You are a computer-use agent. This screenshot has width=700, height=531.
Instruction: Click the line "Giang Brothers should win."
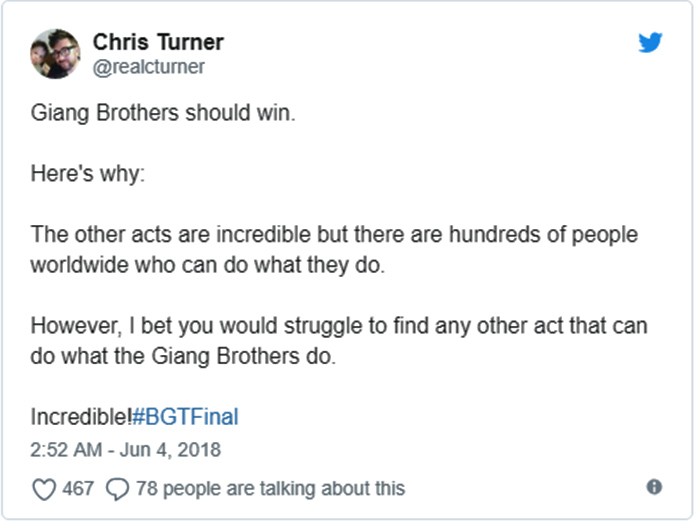[163, 113]
